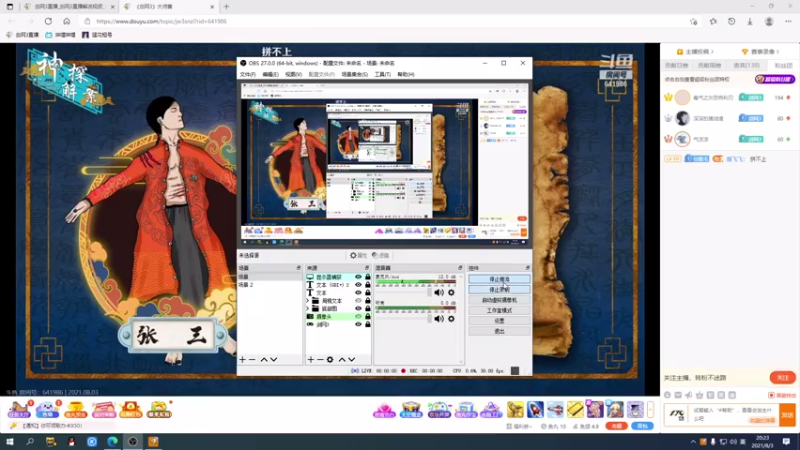
Task: Open OBS View menu
Action: (293, 74)
